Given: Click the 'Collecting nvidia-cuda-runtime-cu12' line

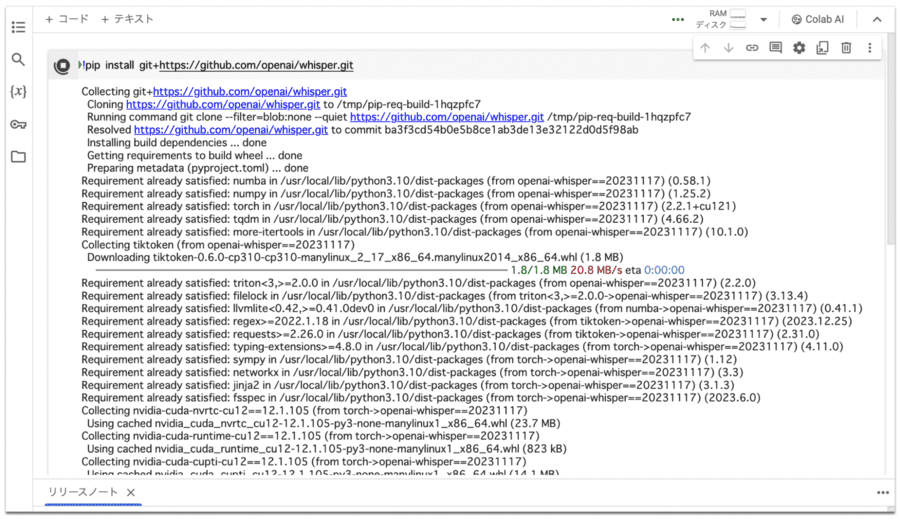Looking at the screenshot, I should click(310, 436).
